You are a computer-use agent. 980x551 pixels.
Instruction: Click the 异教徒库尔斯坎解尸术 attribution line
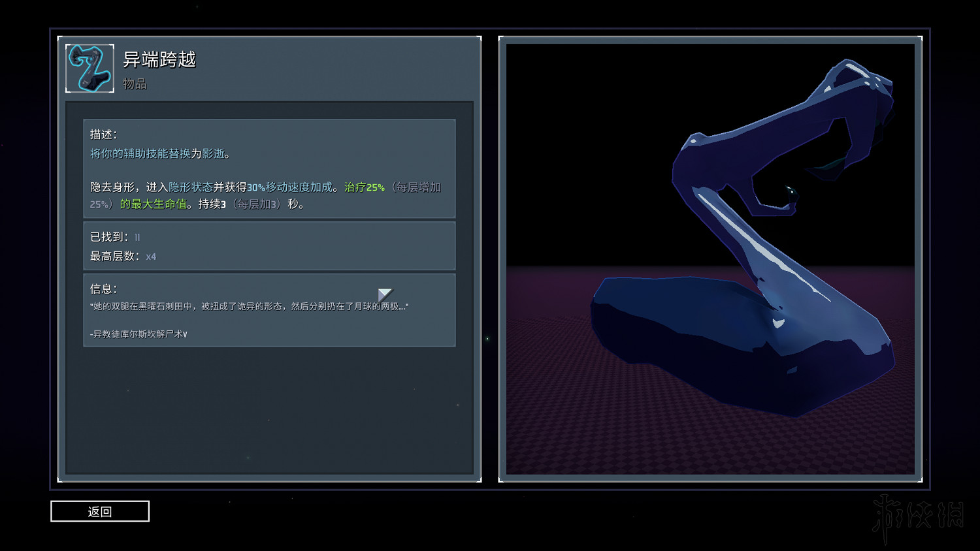(139, 334)
